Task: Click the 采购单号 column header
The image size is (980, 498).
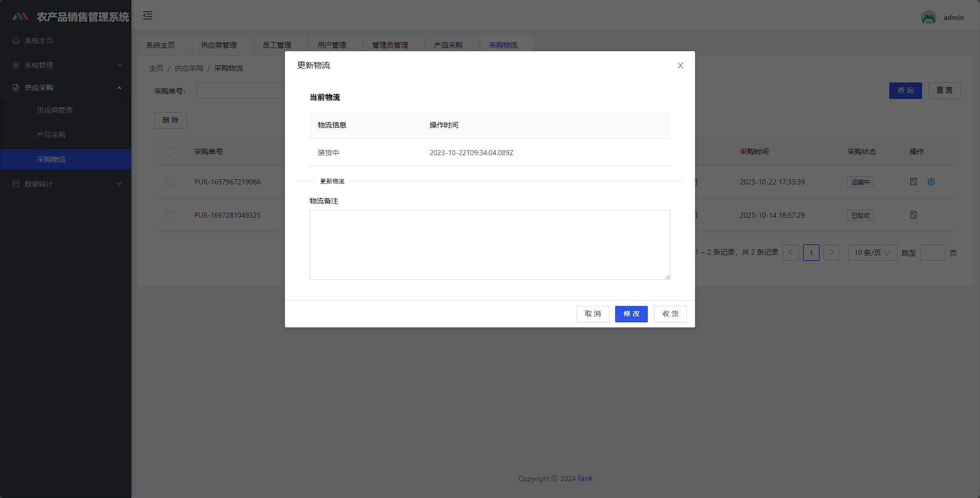Action: point(209,152)
